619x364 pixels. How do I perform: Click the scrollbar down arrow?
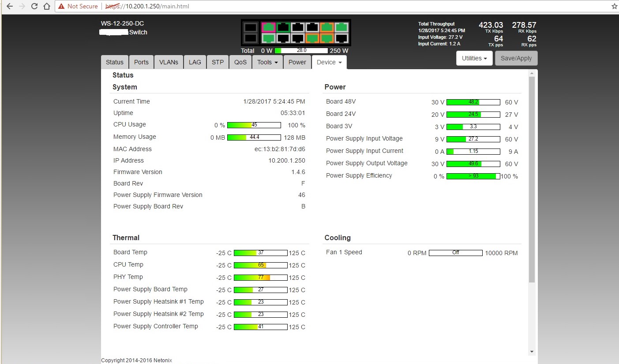click(x=532, y=351)
